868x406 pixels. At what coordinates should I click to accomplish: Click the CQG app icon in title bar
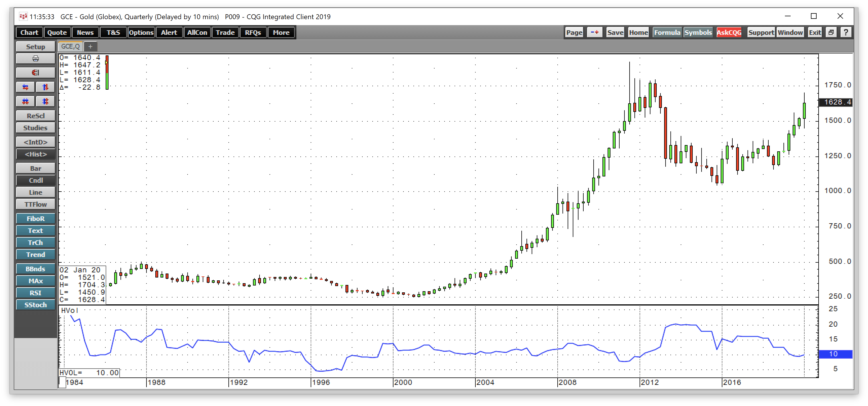point(23,16)
